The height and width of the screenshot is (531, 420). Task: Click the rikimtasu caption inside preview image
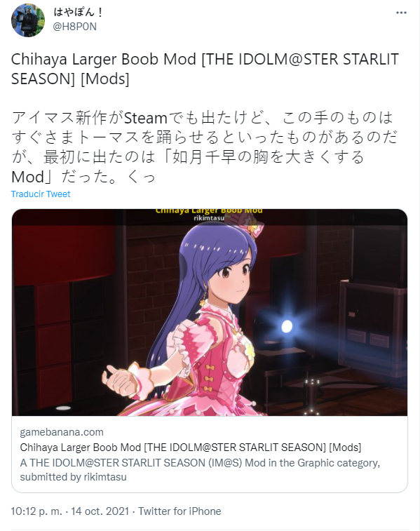(209, 218)
